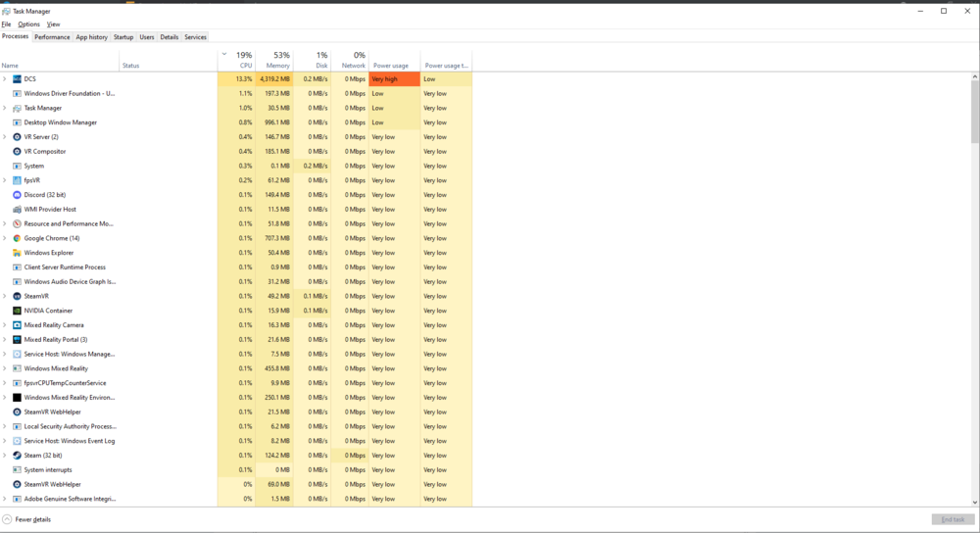Switch to the Services tab
This screenshot has width=980, height=533.
pos(195,37)
